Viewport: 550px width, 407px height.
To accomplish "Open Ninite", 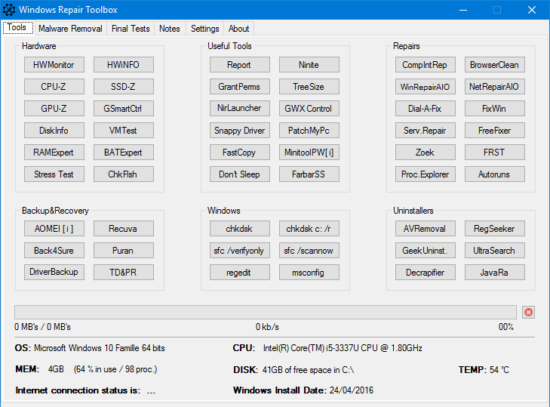I will coord(309,65).
